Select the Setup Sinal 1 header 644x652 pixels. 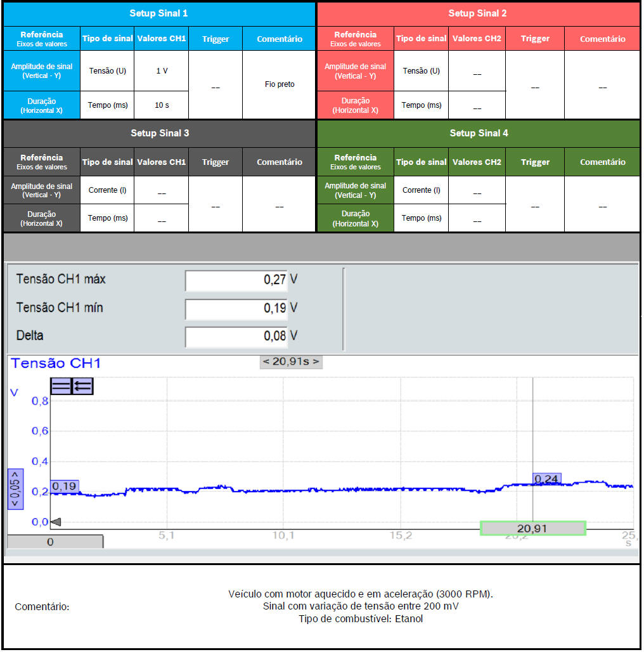point(158,13)
